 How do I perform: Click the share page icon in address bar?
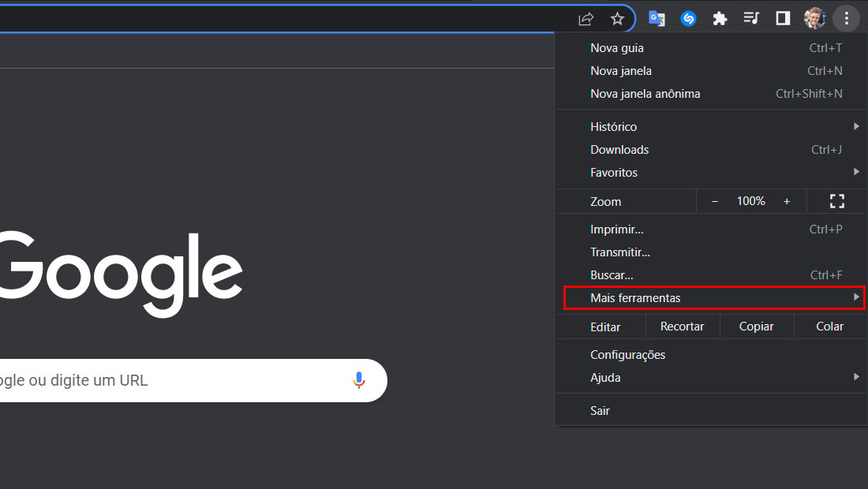coord(586,19)
